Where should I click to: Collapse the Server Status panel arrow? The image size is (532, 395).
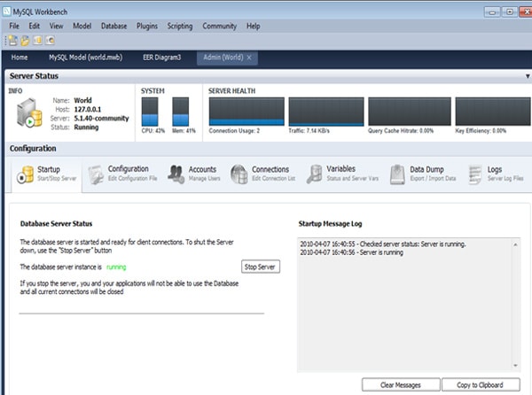pos(528,76)
